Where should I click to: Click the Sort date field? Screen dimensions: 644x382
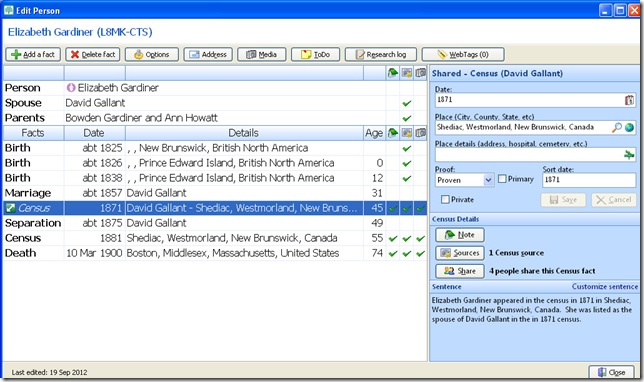[x=589, y=180]
